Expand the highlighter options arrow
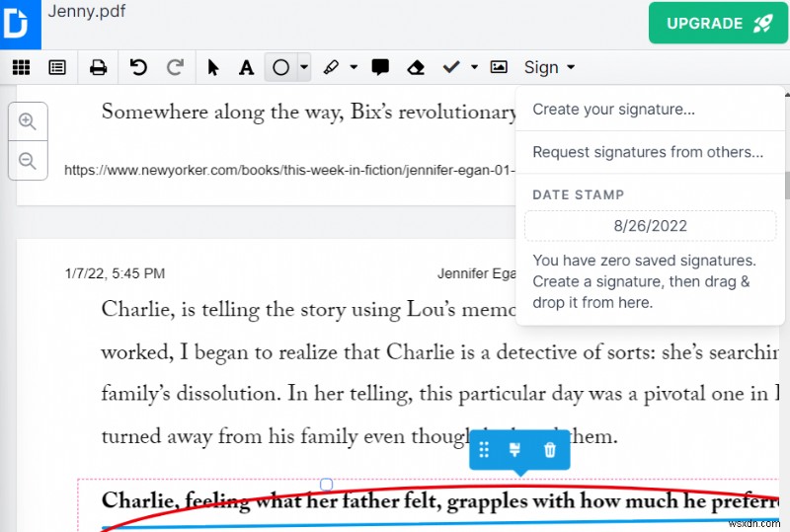Screen dimensions: 790x532 click(354, 67)
